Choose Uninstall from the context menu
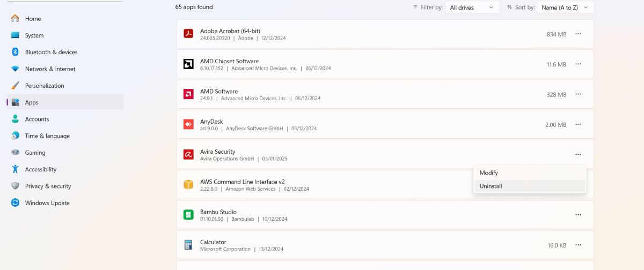Image resolution: width=644 pixels, height=270 pixels. pyautogui.click(x=530, y=186)
